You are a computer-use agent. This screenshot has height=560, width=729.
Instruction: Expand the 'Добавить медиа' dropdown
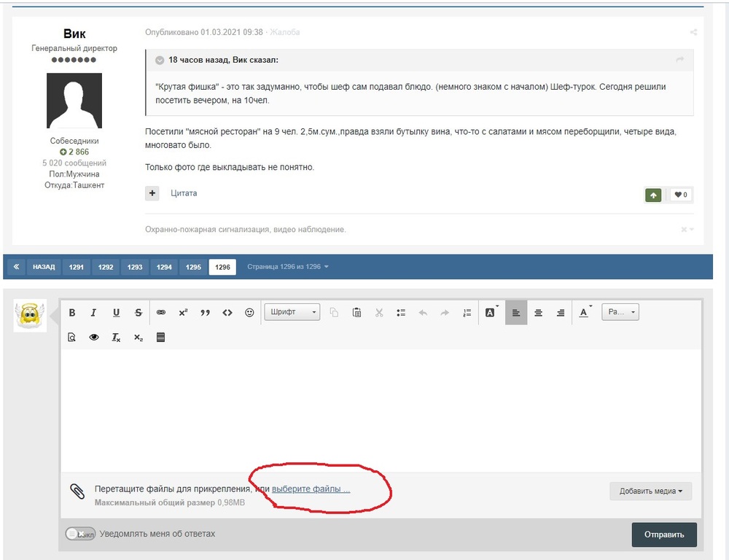(x=650, y=491)
